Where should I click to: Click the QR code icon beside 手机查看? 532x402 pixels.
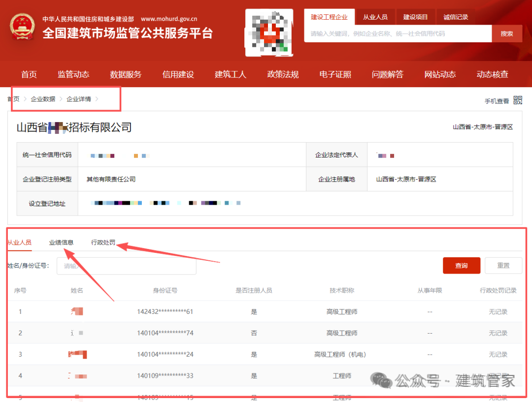tap(518, 100)
